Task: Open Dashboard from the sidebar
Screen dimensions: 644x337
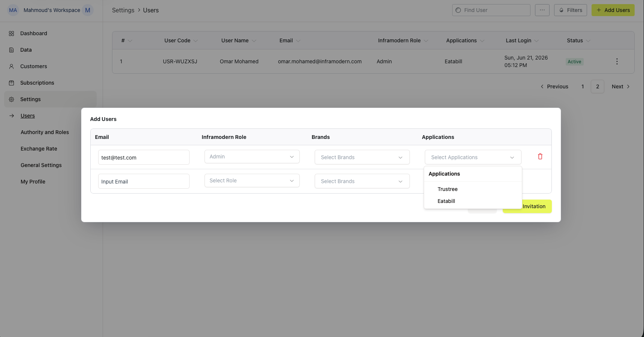Action: [x=34, y=33]
